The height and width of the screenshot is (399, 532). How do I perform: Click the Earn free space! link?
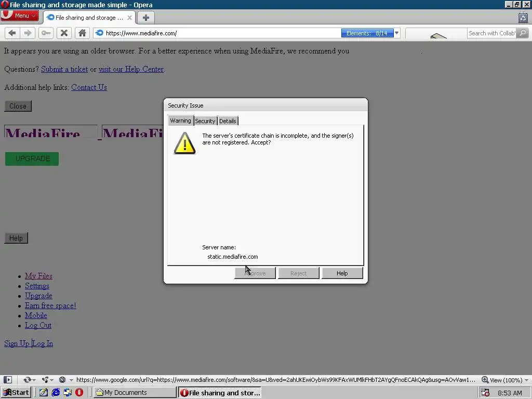(50, 305)
